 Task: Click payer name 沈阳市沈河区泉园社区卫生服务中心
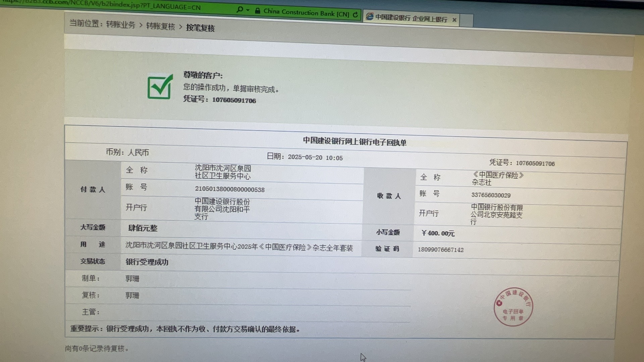223,172
